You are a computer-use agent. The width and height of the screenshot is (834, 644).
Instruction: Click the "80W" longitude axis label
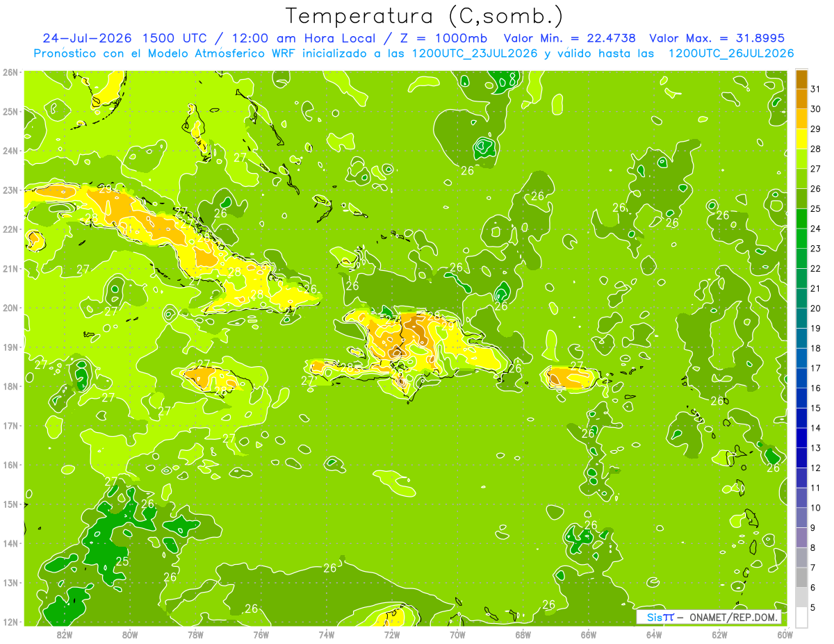pos(129,634)
